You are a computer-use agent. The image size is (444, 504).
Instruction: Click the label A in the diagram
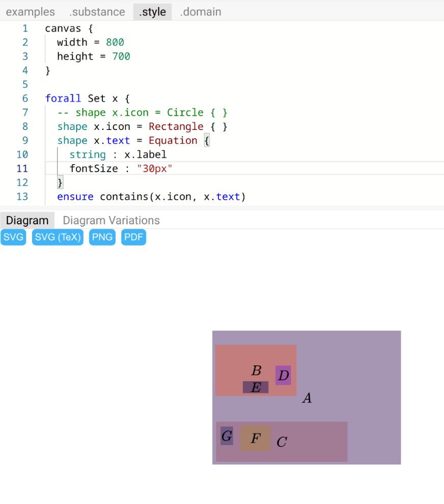tap(307, 398)
